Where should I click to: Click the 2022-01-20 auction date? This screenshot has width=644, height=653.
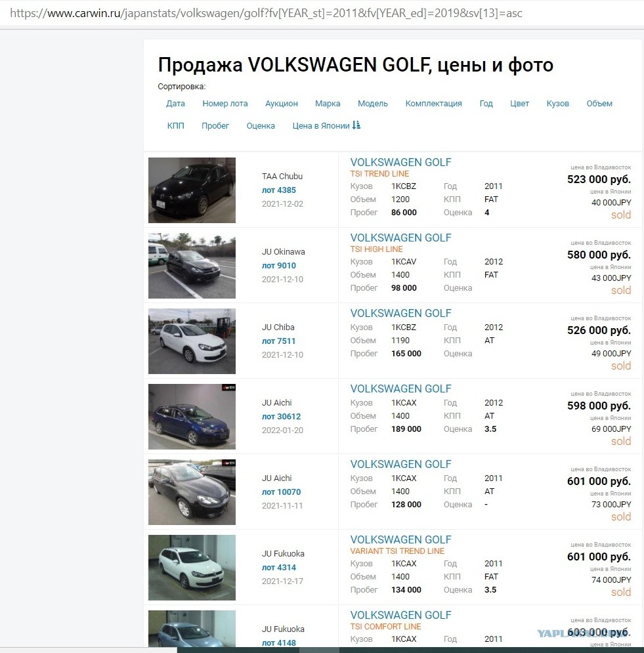pyautogui.click(x=282, y=430)
